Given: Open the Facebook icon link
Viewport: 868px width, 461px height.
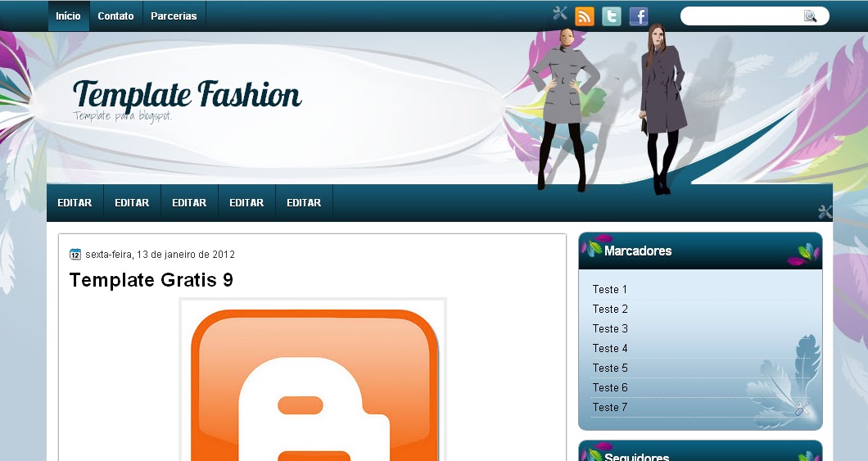Looking at the screenshot, I should click(638, 16).
